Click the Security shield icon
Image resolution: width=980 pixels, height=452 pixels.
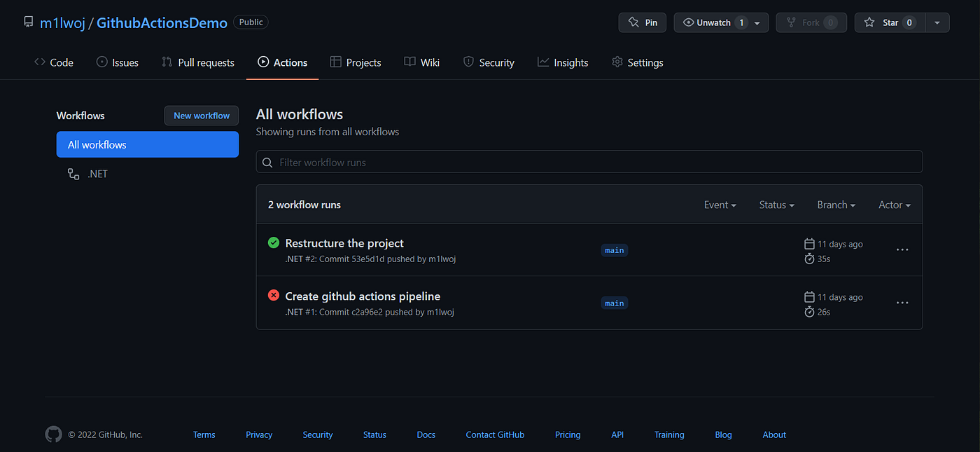coord(468,62)
